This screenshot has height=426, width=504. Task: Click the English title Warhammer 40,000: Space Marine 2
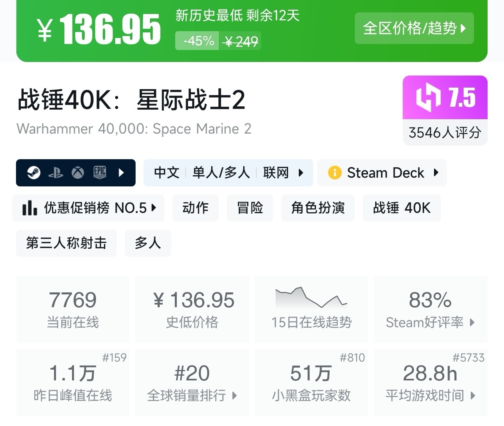134,129
